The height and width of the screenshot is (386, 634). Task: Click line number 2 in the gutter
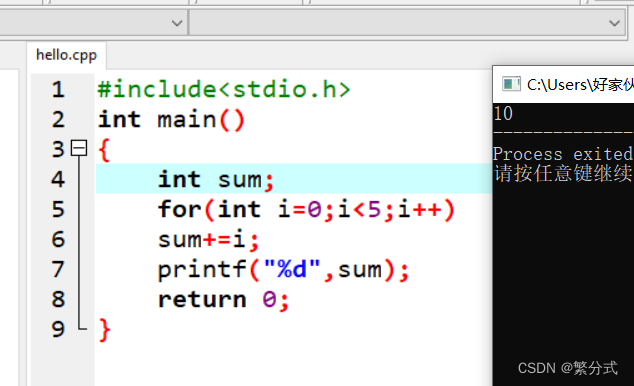point(58,119)
